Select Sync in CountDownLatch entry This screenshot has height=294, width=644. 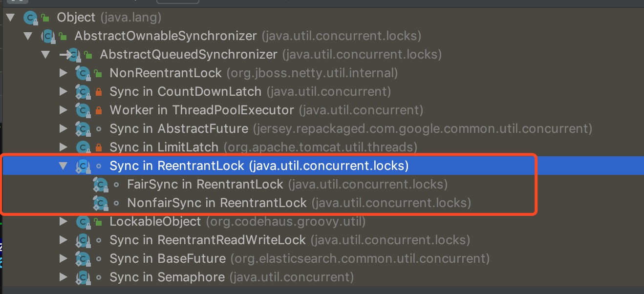(250, 92)
